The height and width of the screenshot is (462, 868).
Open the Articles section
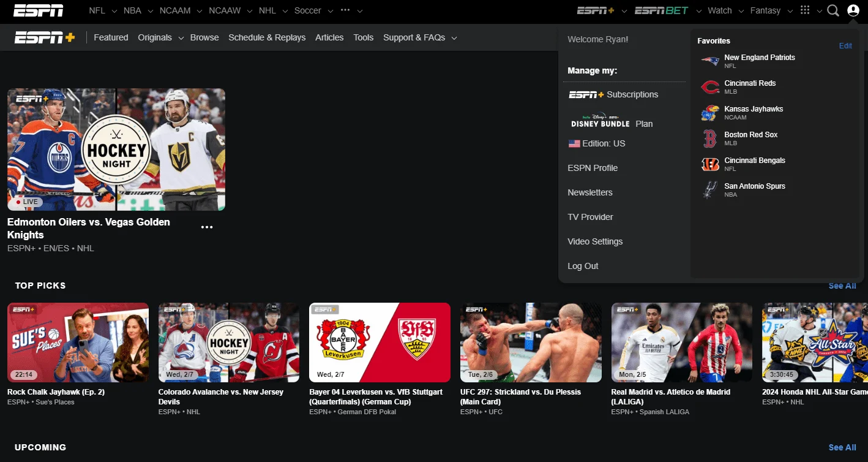click(329, 37)
